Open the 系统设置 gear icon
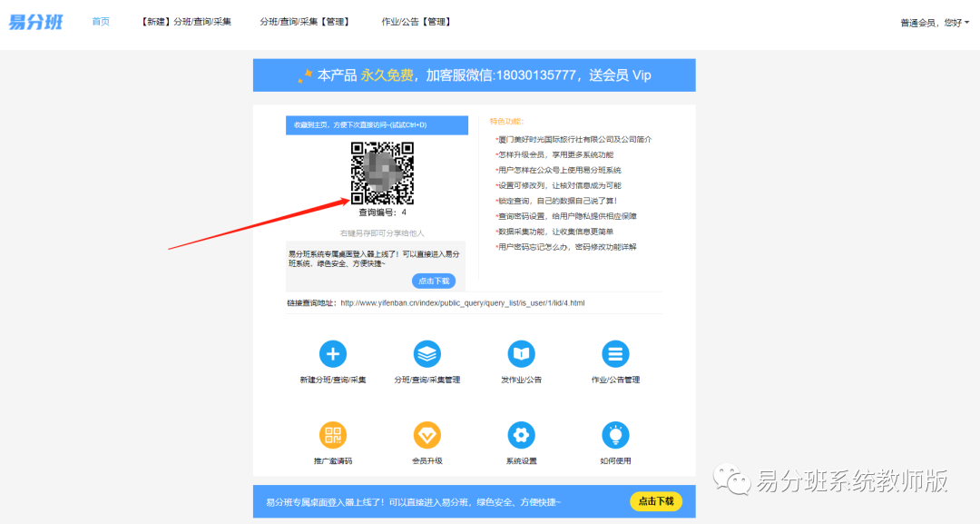980x524 pixels. 521,435
